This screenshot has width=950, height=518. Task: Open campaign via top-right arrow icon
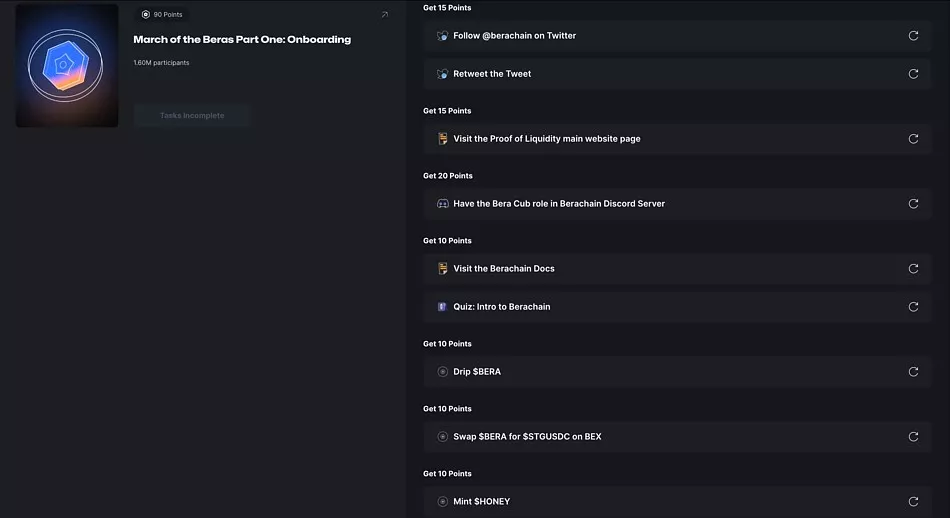point(385,15)
